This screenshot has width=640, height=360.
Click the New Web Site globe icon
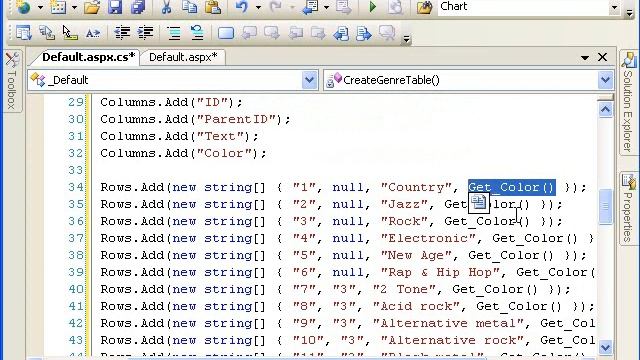24,7
